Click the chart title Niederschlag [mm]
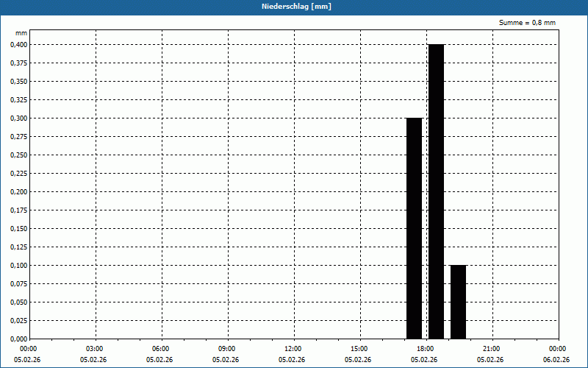Image resolution: width=588 pixels, height=368 pixels. 294,7
